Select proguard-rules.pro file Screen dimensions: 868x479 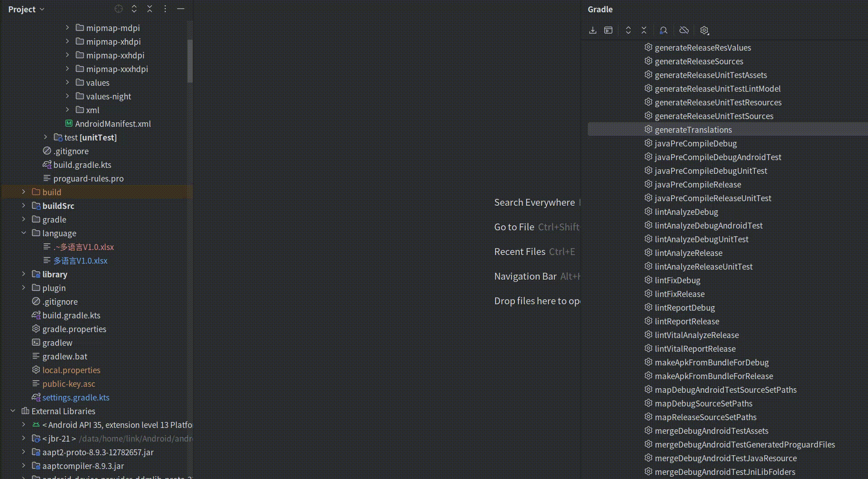89,178
